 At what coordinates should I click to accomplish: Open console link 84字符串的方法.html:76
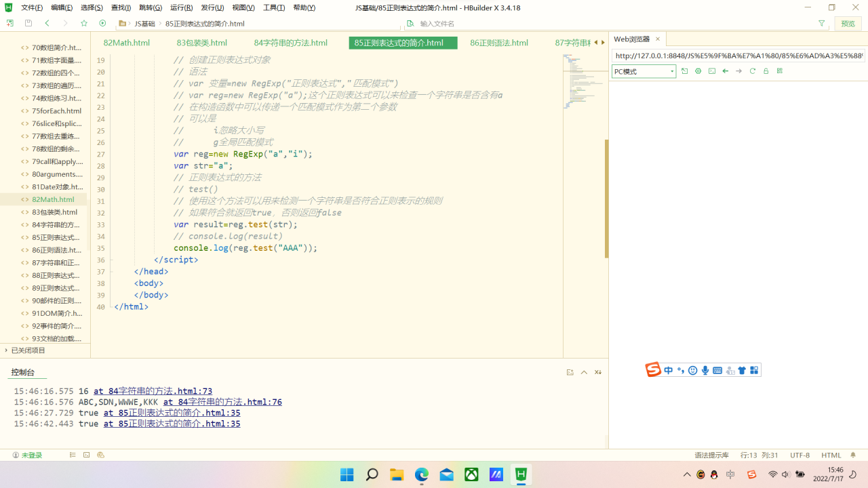(x=222, y=402)
